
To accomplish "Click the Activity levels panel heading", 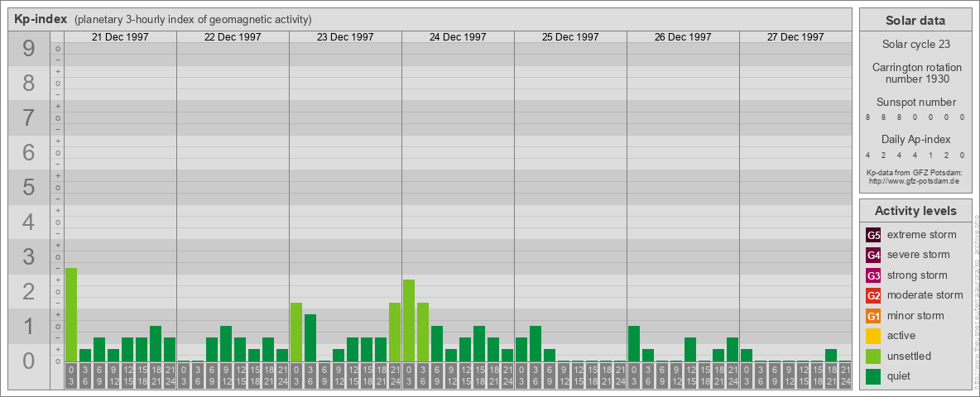I will [915, 211].
